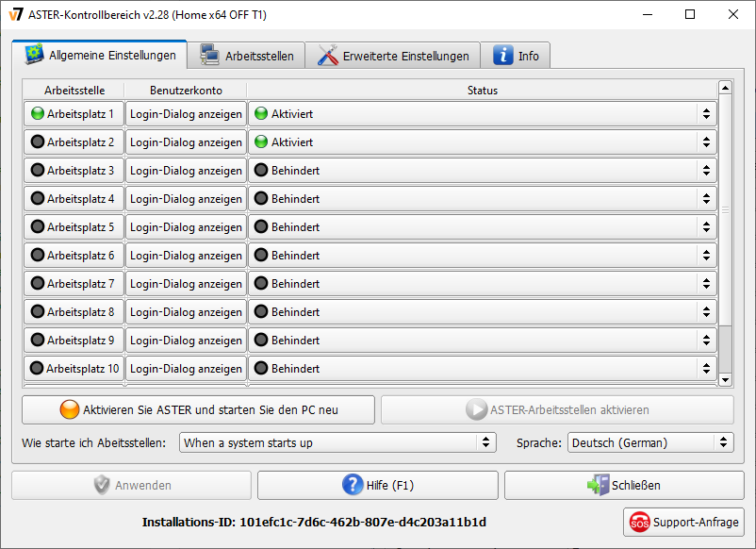Click Login-Dialog anzeigen for Arbeitsplatz 10
This screenshot has width=756, height=549.
click(186, 369)
